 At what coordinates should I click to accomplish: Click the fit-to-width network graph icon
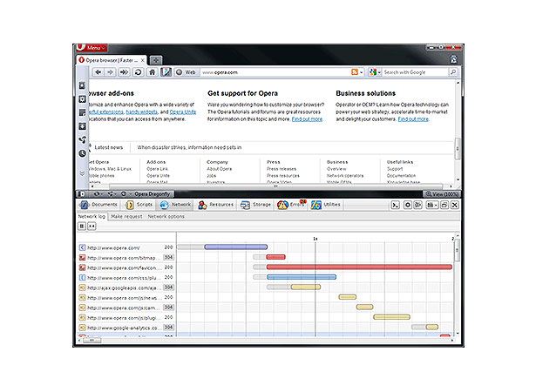(92, 226)
